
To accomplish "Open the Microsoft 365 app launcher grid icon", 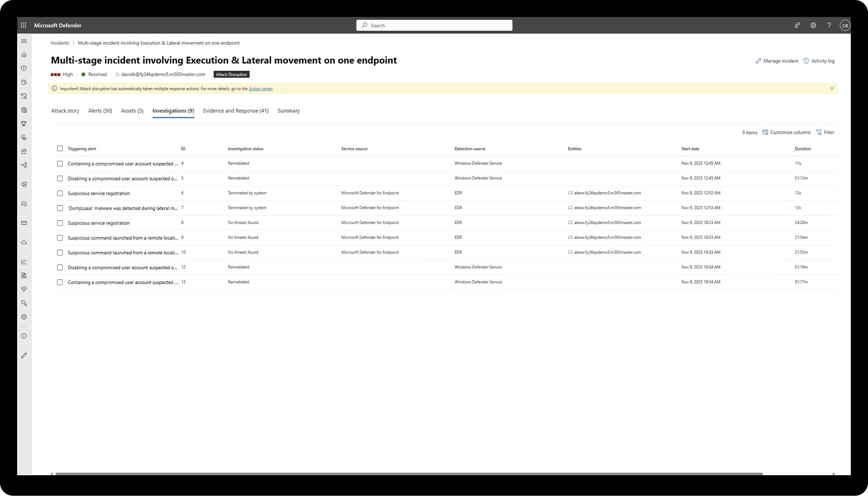I will coord(23,25).
